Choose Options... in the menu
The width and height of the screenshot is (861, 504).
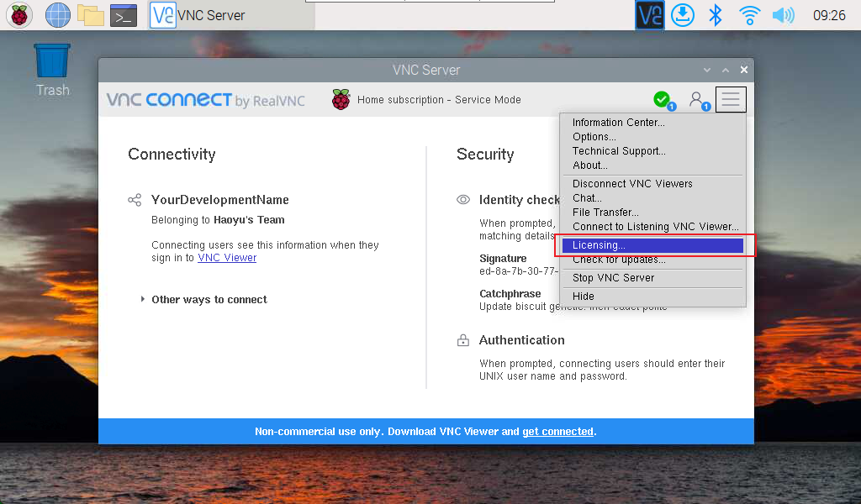pos(652,137)
